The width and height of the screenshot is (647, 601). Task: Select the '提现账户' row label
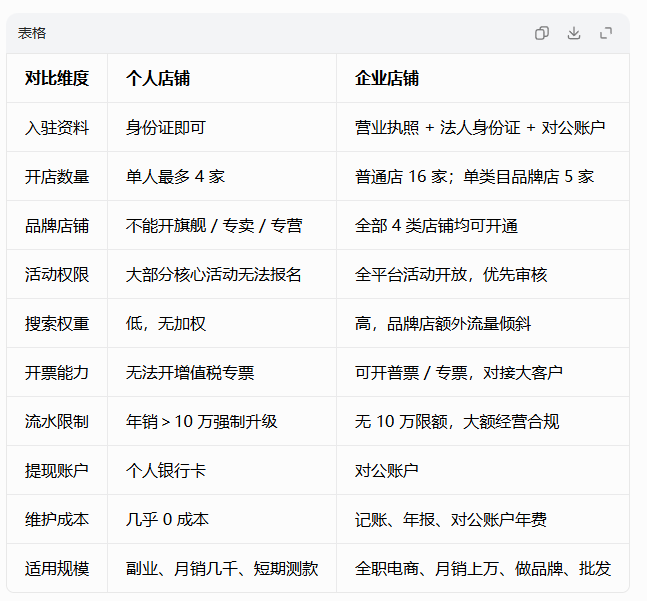pos(57,471)
